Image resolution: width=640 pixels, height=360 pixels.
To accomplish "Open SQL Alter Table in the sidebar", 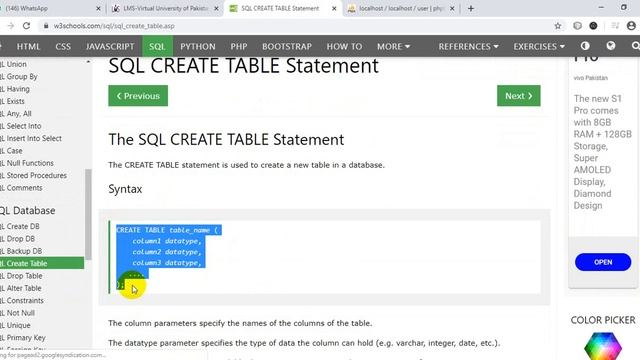I will (x=41, y=288).
